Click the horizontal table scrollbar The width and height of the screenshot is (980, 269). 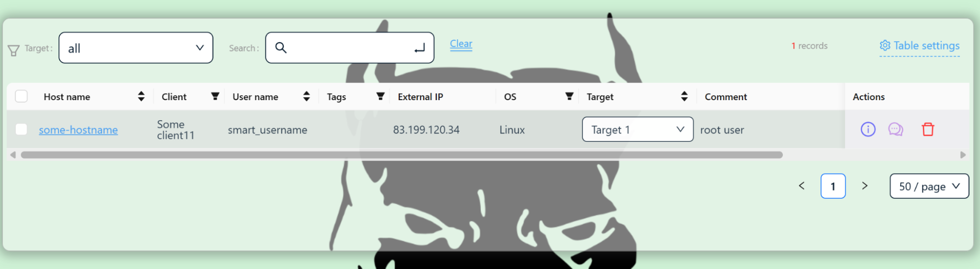(x=402, y=155)
